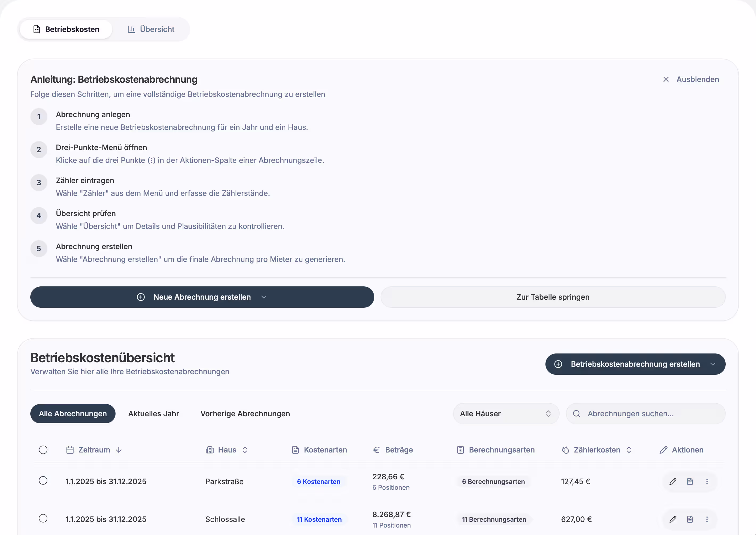This screenshot has height=535, width=756.
Task: Switch to the Übersicht tab
Action: coord(151,29)
